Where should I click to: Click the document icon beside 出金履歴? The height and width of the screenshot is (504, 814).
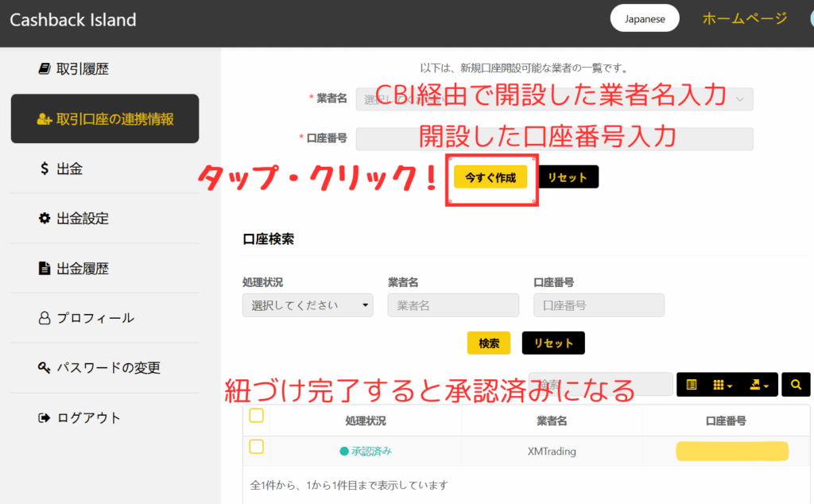(45, 269)
